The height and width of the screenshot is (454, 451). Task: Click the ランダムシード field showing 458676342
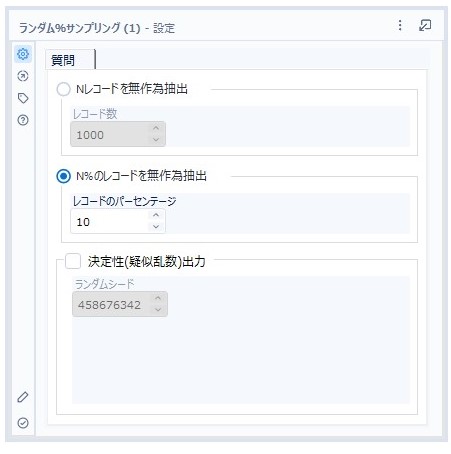(112, 304)
